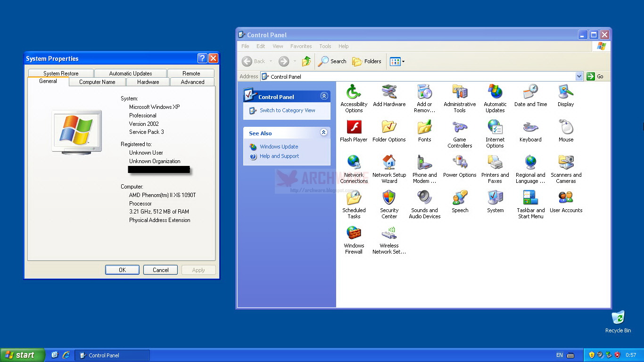Viewport: 644px width, 362px height.
Task: Click the Go button beside address bar
Action: [595, 76]
